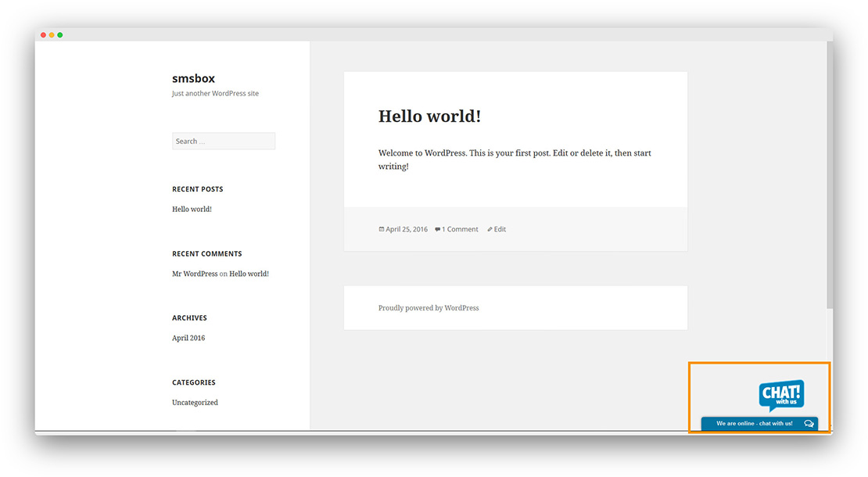This screenshot has width=868, height=477.
Task: Click the comment bubble icon beside 1 Comment
Action: pos(437,229)
